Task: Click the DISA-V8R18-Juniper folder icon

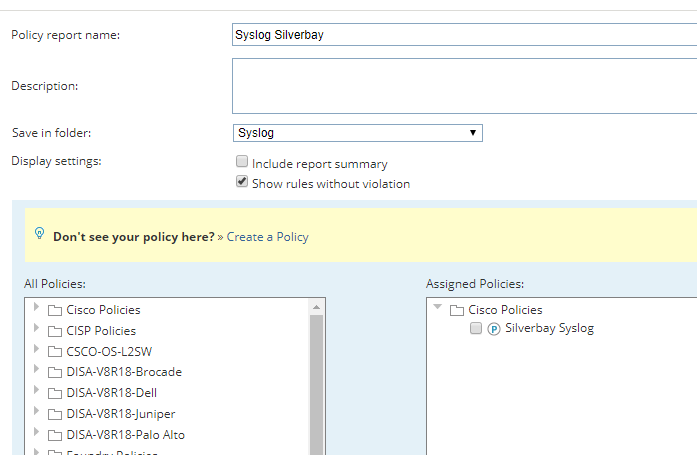Action: tap(55, 414)
